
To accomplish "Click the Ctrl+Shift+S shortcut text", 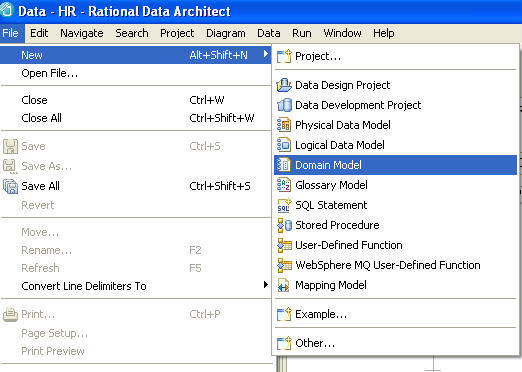I will 220,186.
